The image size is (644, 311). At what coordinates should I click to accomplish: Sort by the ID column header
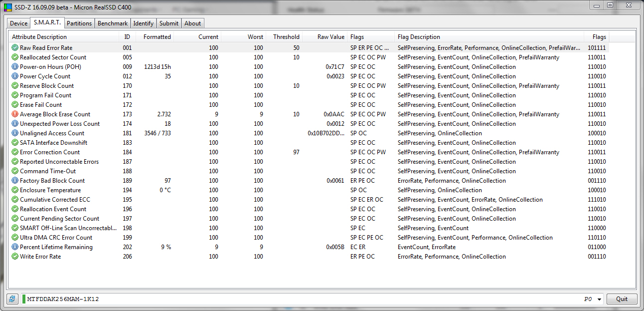coord(127,37)
